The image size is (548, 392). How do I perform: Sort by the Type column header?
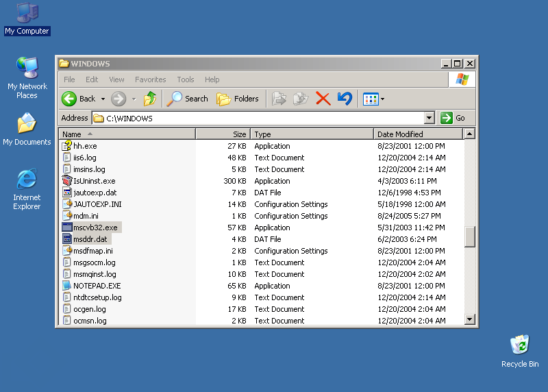(x=312, y=134)
